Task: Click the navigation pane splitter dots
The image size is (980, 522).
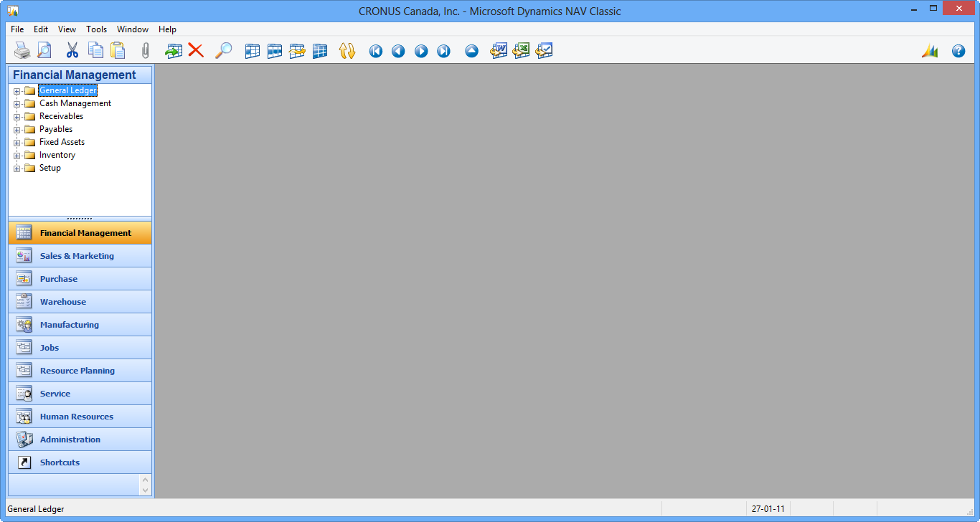Action: point(80,219)
